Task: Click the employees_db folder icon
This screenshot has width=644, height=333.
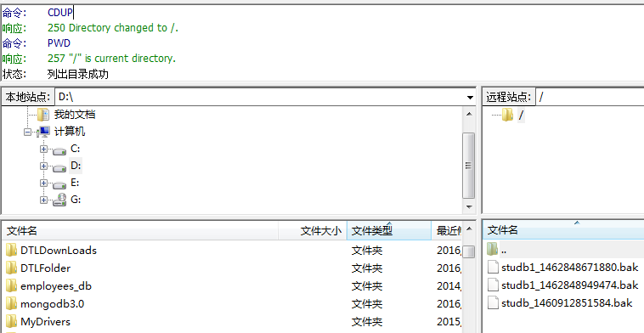Action: [x=12, y=285]
